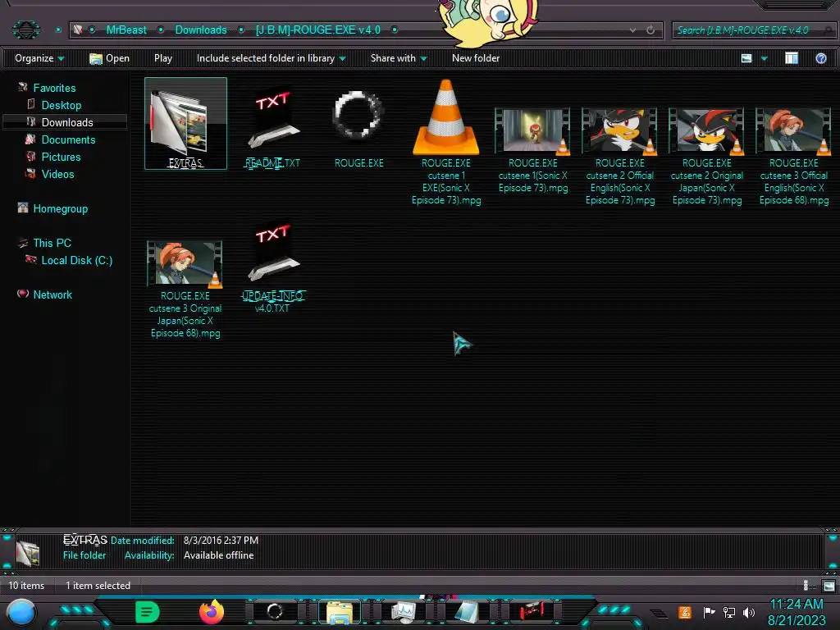Launch Firefox from the taskbar

point(212,612)
